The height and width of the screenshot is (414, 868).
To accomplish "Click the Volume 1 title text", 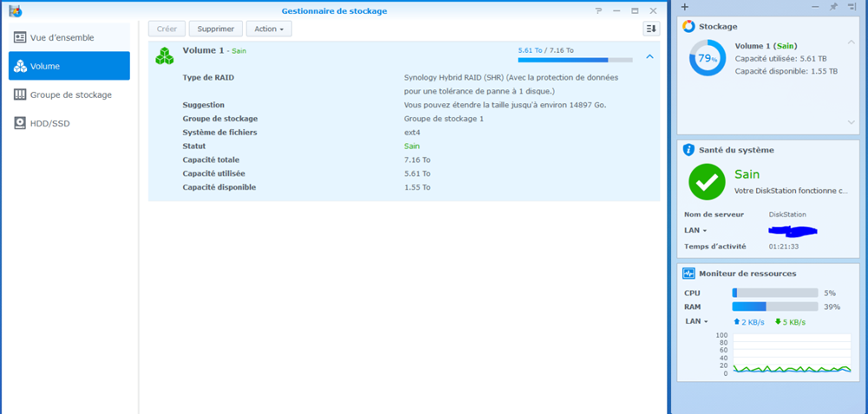I will click(203, 50).
